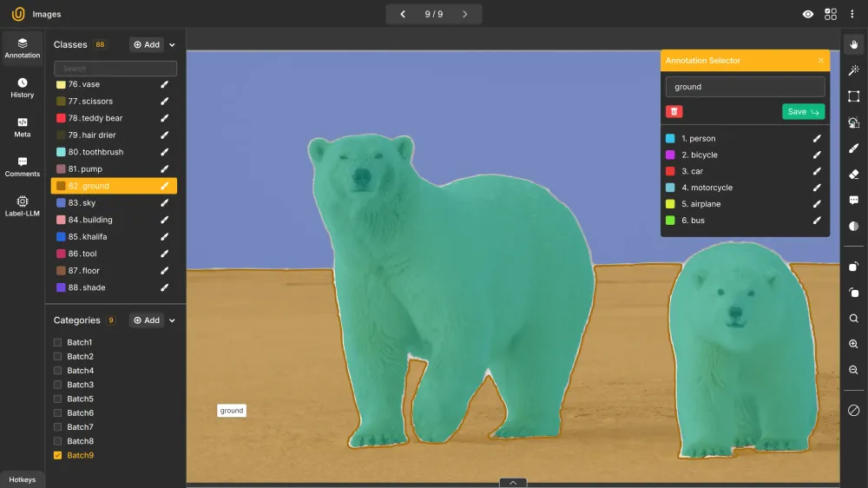Click the class Search input field
Screen dimensions: 868x488
115,69
